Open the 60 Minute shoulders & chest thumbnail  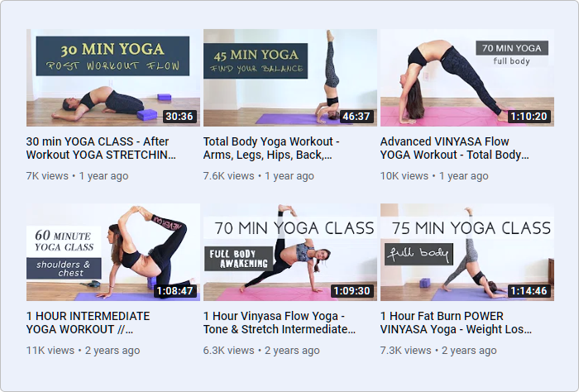point(113,252)
